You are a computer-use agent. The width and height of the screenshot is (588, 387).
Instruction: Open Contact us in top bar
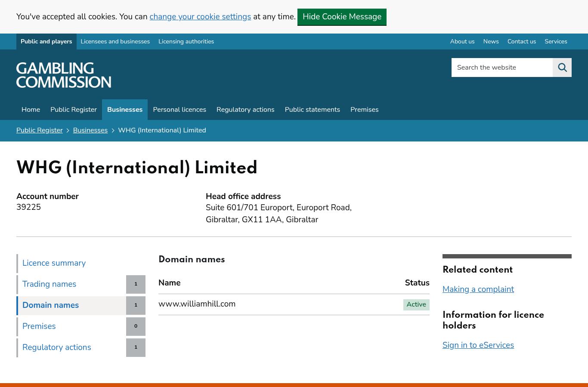(x=522, y=41)
